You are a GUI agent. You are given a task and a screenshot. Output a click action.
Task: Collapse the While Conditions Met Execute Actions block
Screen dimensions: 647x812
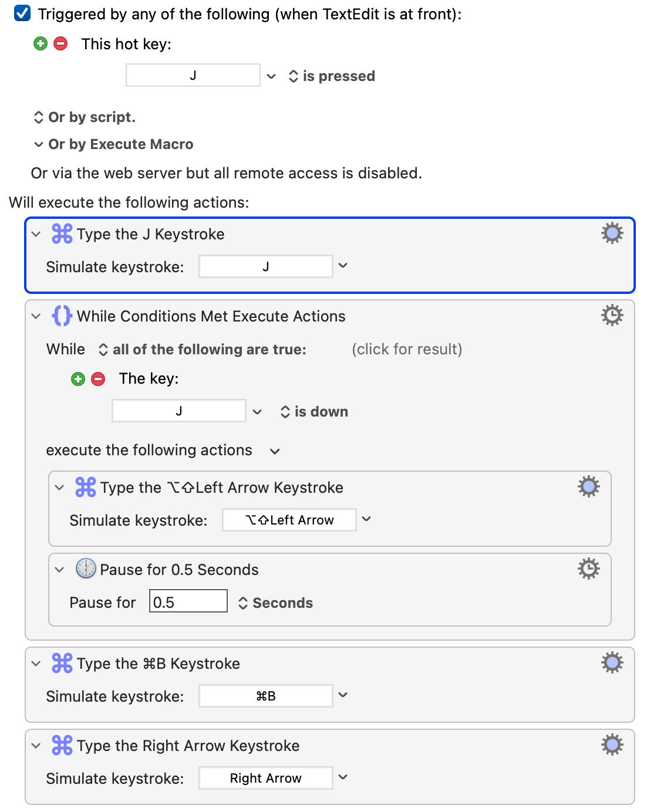[x=36, y=316]
